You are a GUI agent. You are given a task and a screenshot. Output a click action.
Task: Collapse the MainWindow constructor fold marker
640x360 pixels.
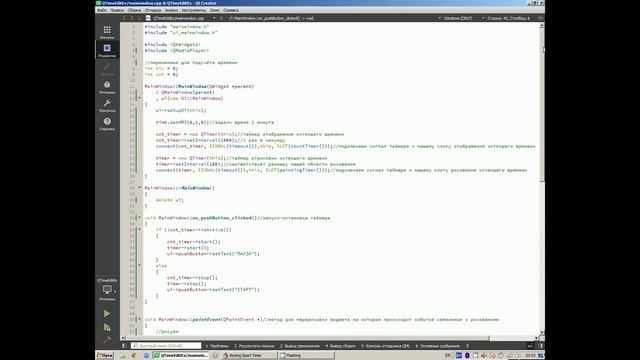[x=139, y=98]
